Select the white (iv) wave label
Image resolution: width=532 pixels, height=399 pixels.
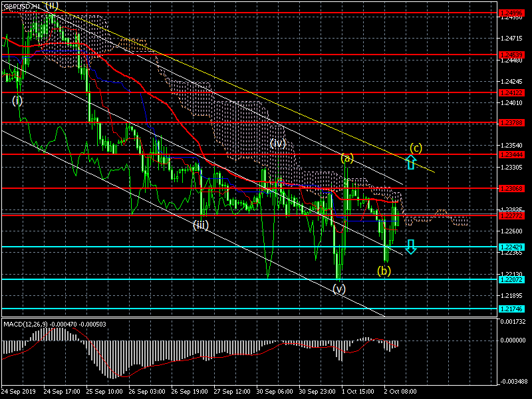(278, 143)
